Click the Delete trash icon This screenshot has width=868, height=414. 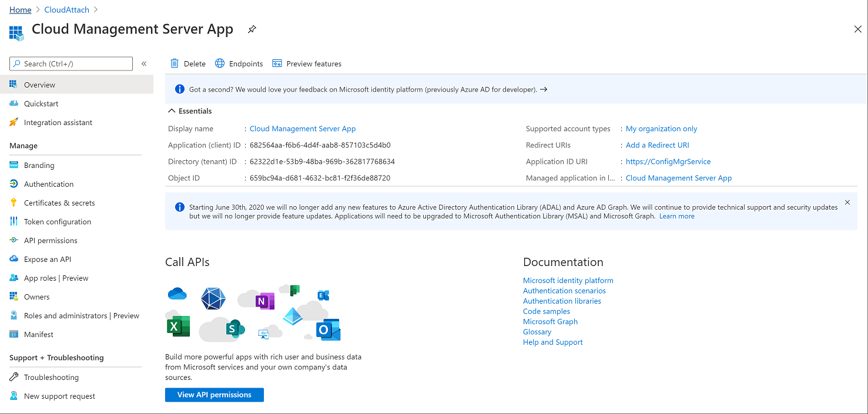(175, 63)
